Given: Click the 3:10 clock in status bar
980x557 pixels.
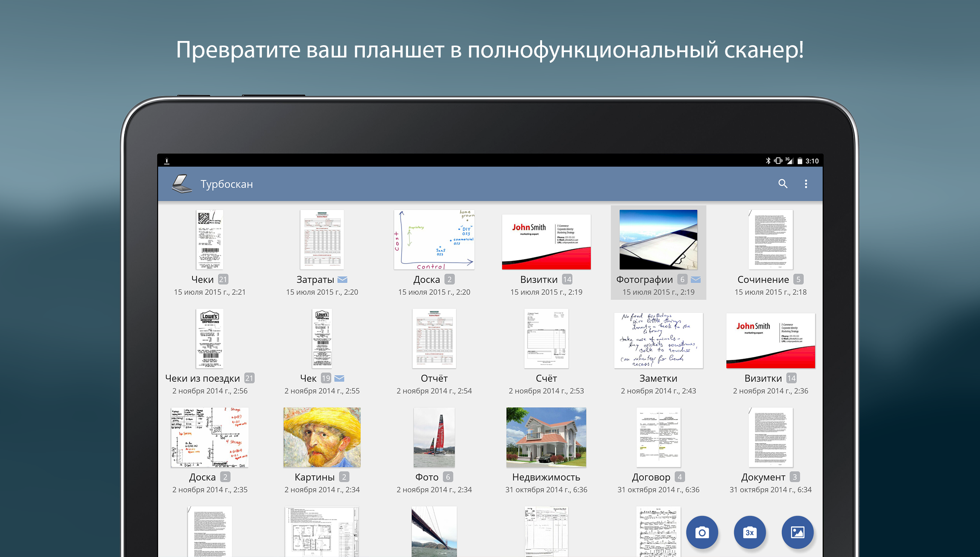Looking at the screenshot, I should [812, 161].
